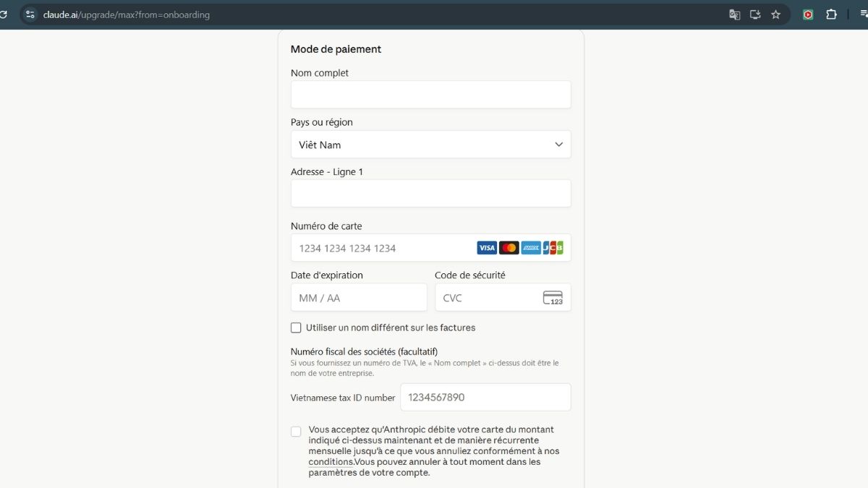Image resolution: width=868 pixels, height=488 pixels.
Task: Click the American Express logo
Action: tap(531, 248)
